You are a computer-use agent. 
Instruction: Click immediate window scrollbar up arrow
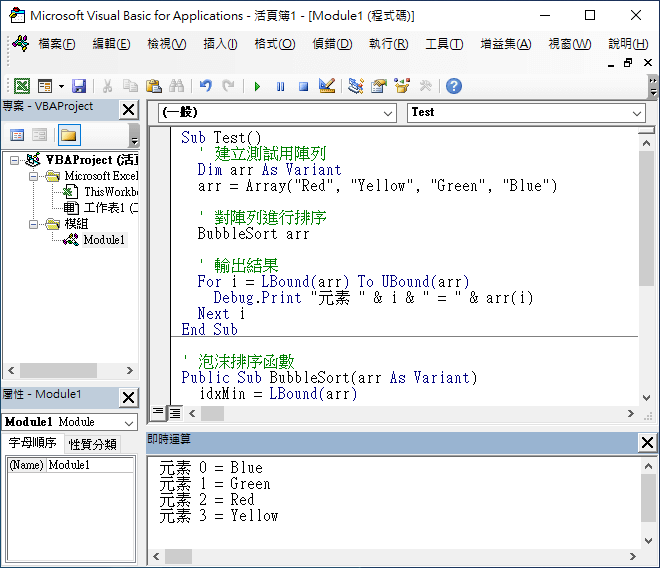pyautogui.click(x=648, y=466)
